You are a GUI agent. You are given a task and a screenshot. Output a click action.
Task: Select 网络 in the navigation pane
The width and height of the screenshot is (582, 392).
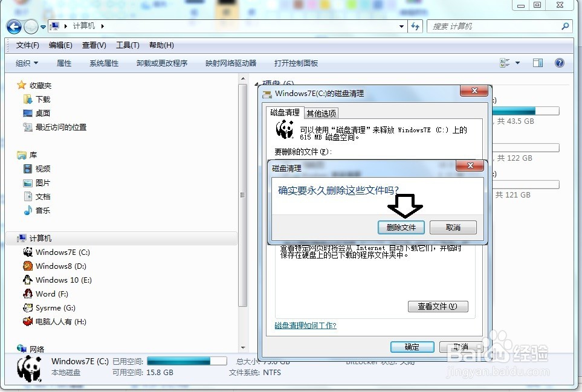pos(30,349)
